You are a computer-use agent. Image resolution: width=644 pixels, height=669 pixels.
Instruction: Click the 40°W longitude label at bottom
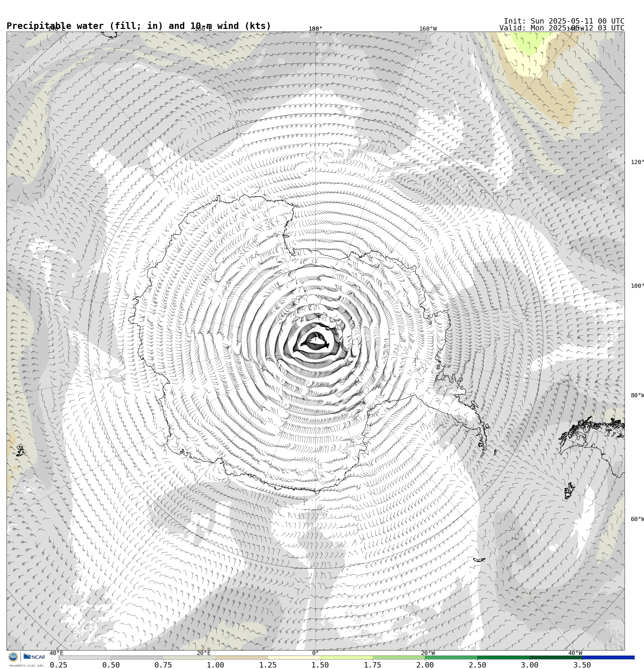click(x=575, y=653)
